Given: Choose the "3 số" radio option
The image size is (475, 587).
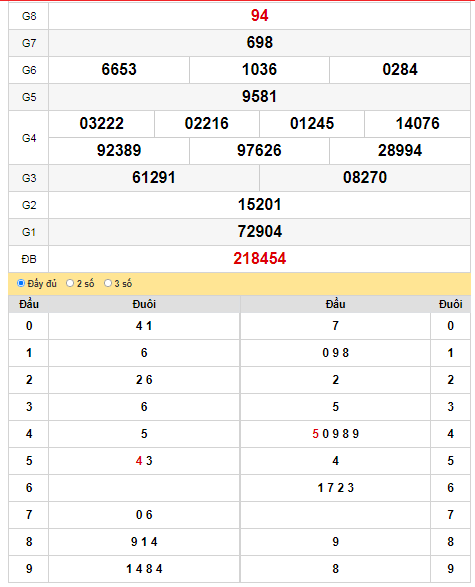Looking at the screenshot, I should point(108,283).
